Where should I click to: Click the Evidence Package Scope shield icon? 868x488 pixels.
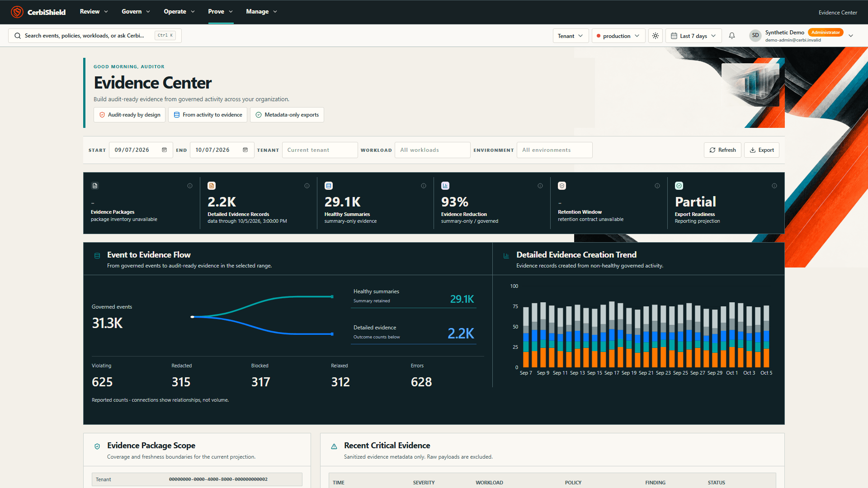(x=97, y=446)
